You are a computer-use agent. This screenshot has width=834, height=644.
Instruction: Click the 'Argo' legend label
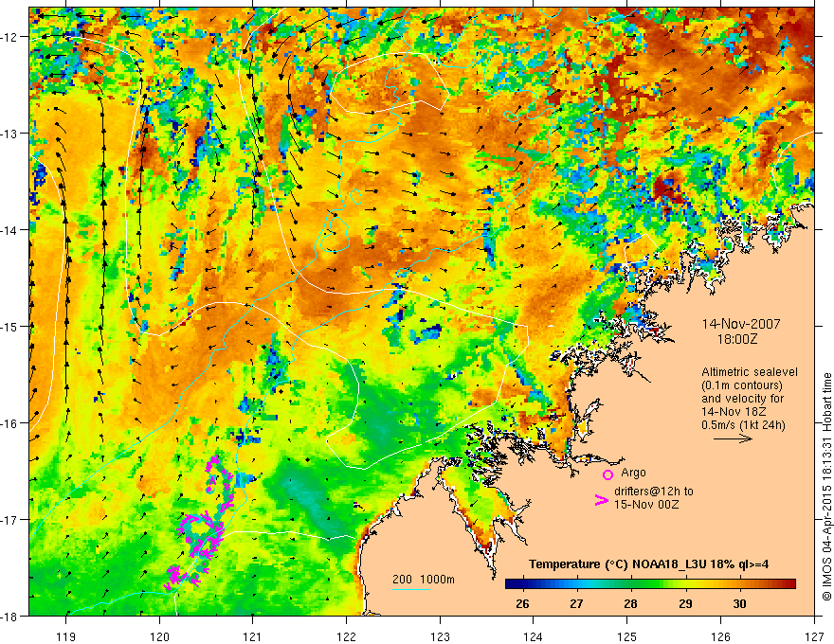[x=633, y=473]
